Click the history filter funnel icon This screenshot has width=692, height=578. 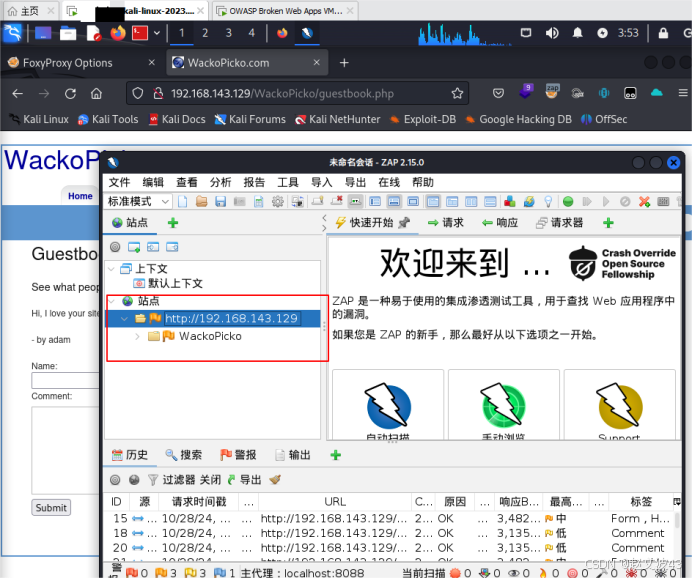pos(153,480)
